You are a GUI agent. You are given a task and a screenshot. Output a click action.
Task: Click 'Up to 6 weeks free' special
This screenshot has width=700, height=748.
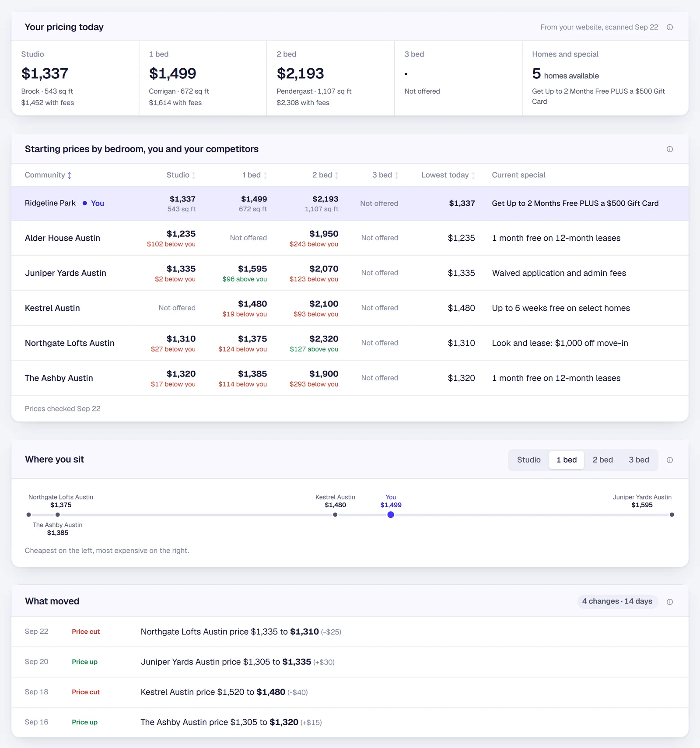[x=561, y=308]
